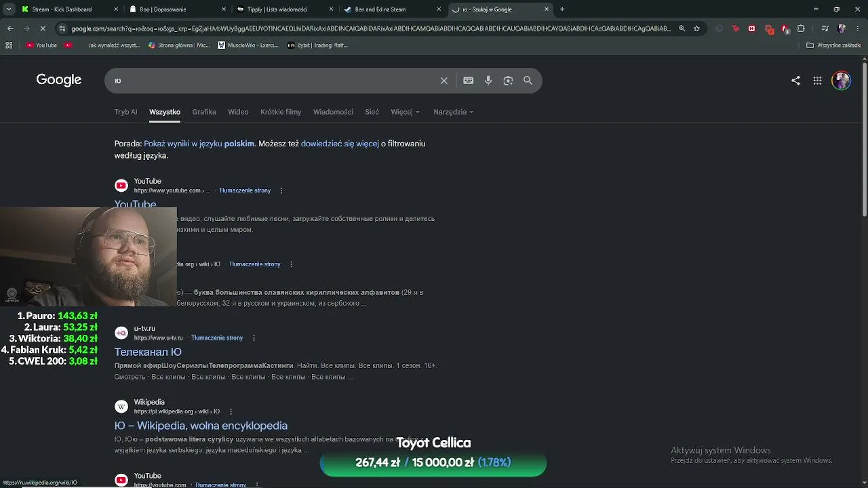Close the Stream - Kick Dashboard tab

pos(116,9)
